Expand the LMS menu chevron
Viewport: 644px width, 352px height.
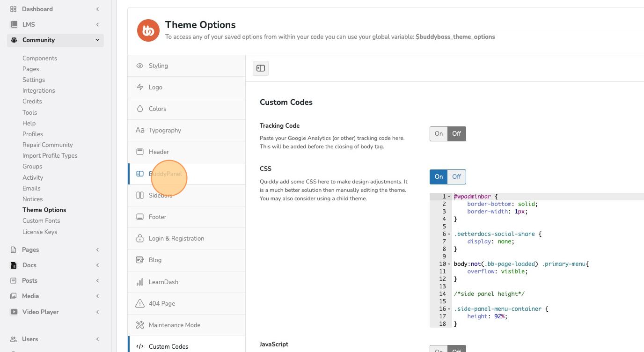point(97,24)
